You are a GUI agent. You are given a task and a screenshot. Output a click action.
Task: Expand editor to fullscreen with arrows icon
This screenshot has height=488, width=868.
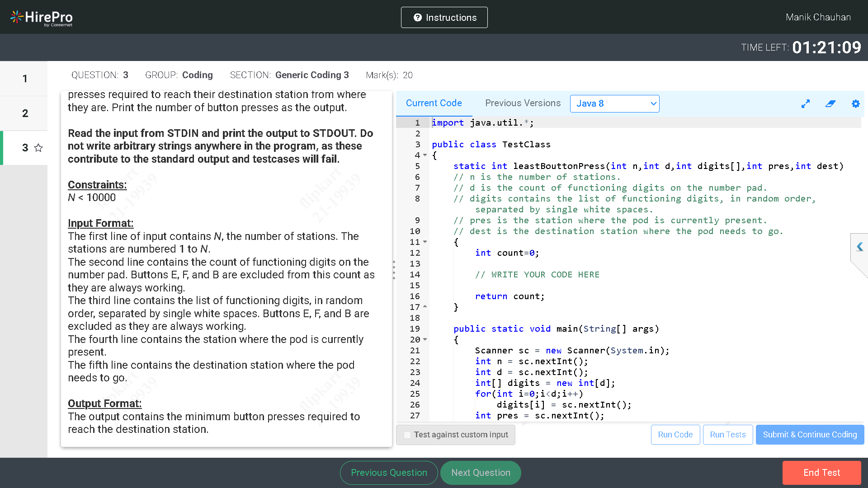click(x=805, y=104)
